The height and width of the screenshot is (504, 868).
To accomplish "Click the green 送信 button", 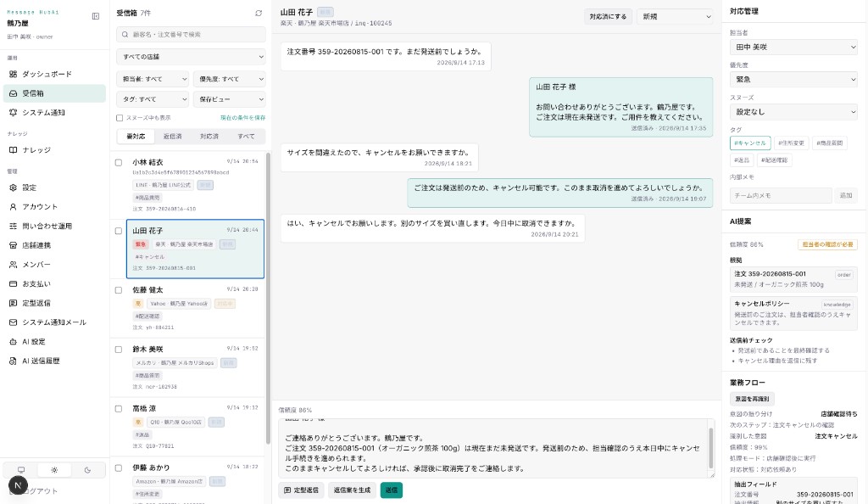I will point(392,490).
